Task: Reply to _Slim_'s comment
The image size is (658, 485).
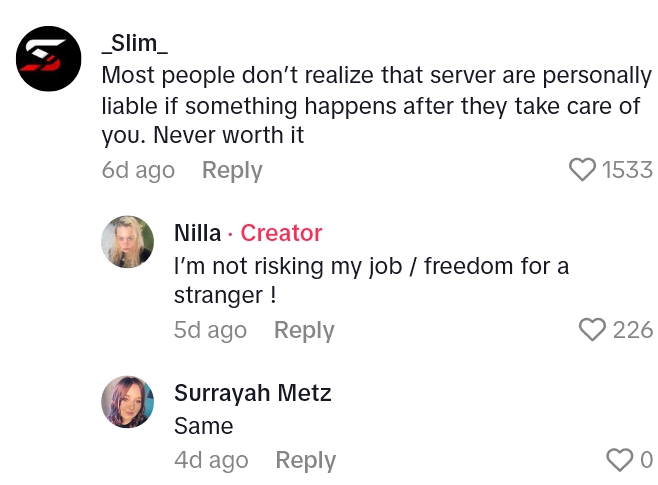Action: [x=232, y=170]
